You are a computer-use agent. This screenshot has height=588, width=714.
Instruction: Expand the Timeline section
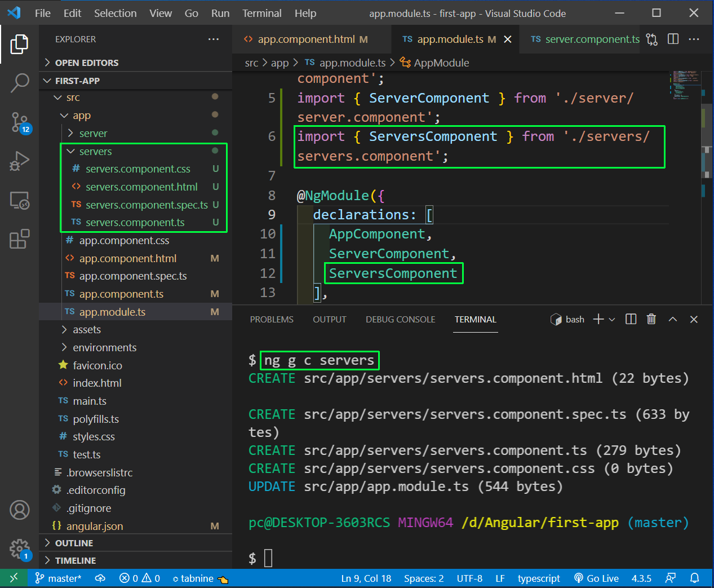point(135,560)
